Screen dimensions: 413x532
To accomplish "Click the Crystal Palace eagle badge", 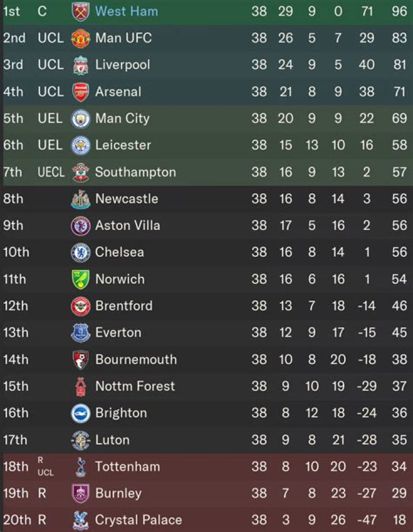I will [80, 520].
